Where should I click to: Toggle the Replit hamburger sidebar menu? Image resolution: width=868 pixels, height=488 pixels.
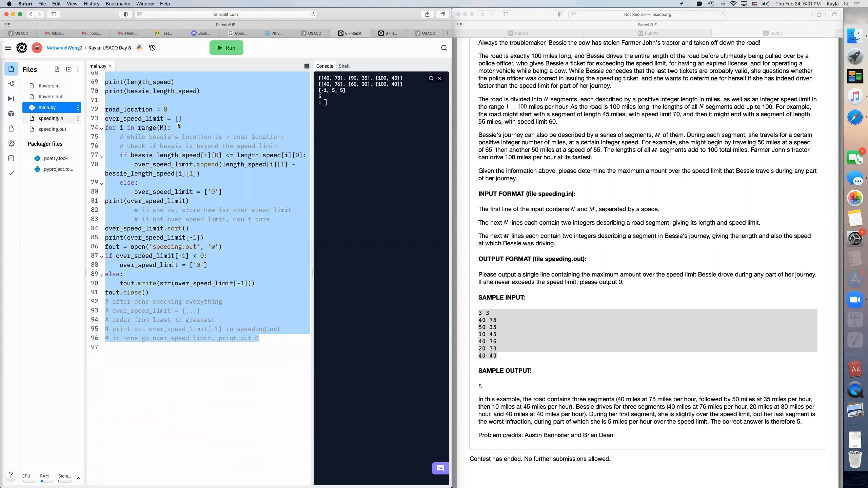tap(8, 48)
